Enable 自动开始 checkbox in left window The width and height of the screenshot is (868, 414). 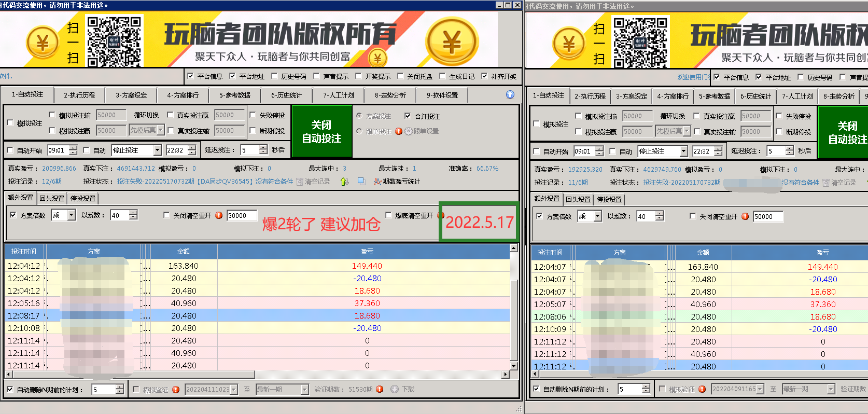10,150
